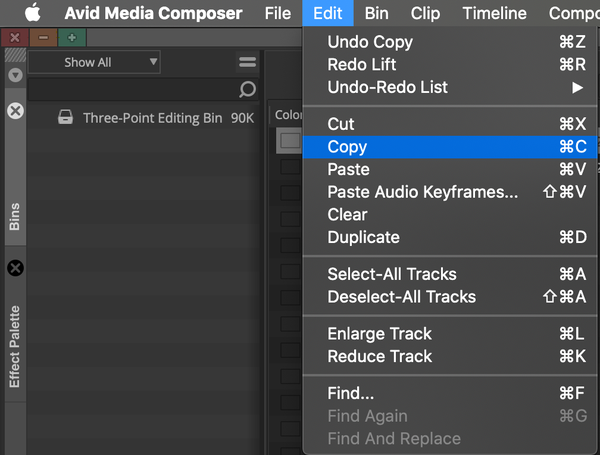Select the Three-Point Editing Bin entry
The height and width of the screenshot is (455, 600).
[152, 118]
